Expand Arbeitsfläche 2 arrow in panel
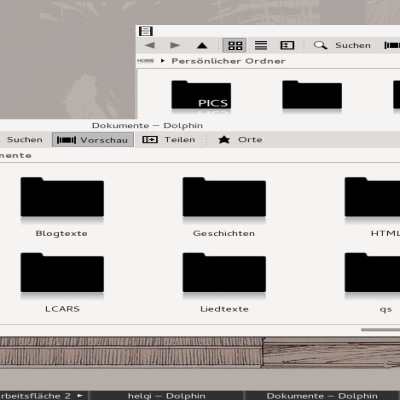The height and width of the screenshot is (400, 400). (80, 396)
